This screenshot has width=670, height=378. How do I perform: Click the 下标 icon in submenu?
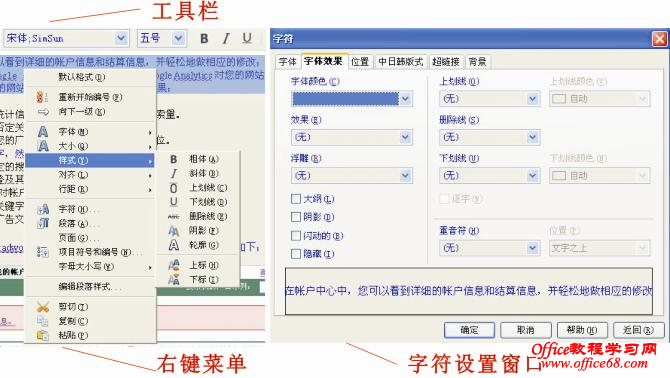[x=173, y=279]
